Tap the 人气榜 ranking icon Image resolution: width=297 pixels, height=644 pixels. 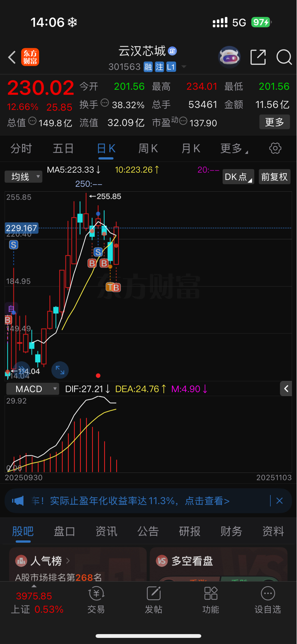(21, 560)
